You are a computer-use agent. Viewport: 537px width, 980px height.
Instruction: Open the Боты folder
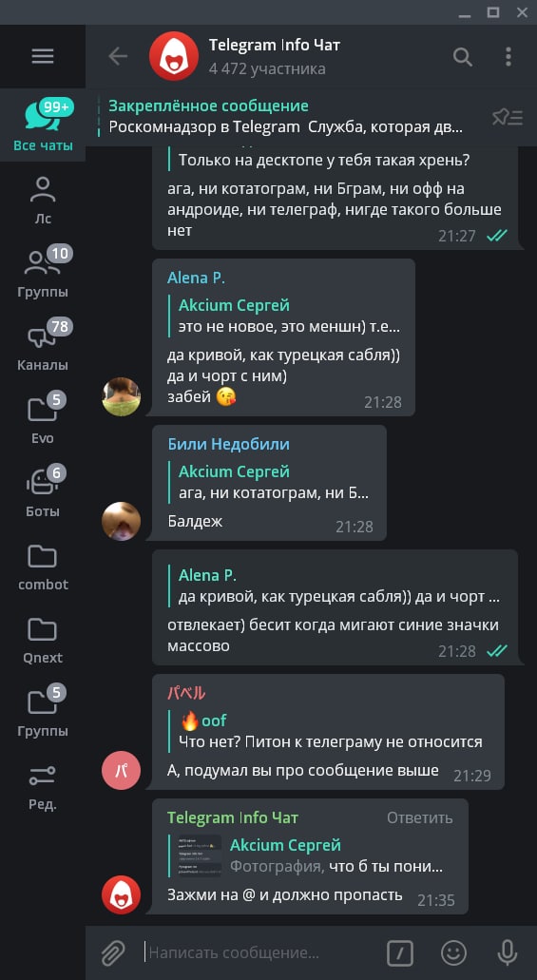pos(43,491)
